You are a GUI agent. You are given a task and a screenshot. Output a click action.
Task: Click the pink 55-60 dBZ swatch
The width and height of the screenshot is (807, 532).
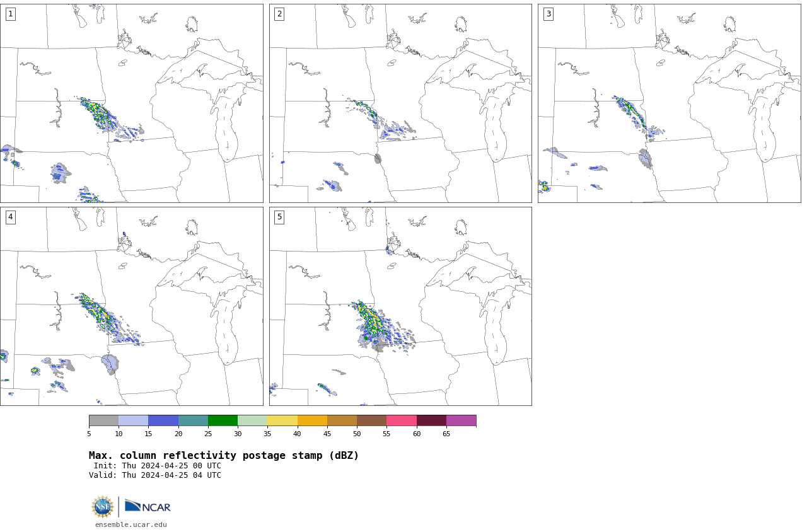[402, 420]
